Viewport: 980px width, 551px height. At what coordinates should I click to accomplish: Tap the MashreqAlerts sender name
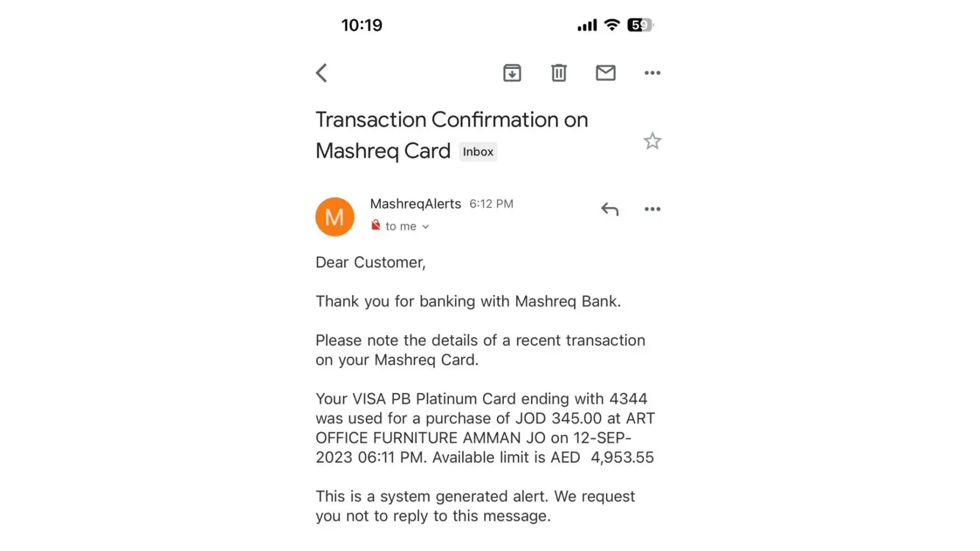point(415,204)
